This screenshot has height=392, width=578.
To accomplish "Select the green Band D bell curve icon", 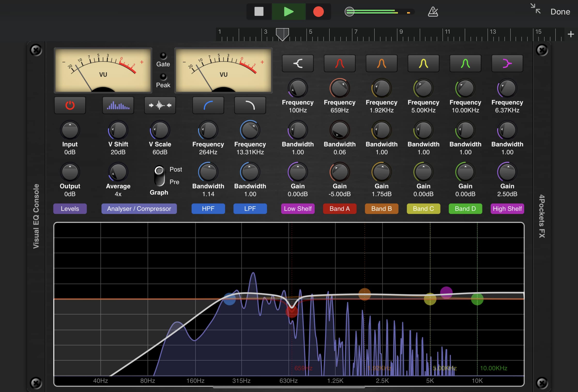I will [465, 63].
